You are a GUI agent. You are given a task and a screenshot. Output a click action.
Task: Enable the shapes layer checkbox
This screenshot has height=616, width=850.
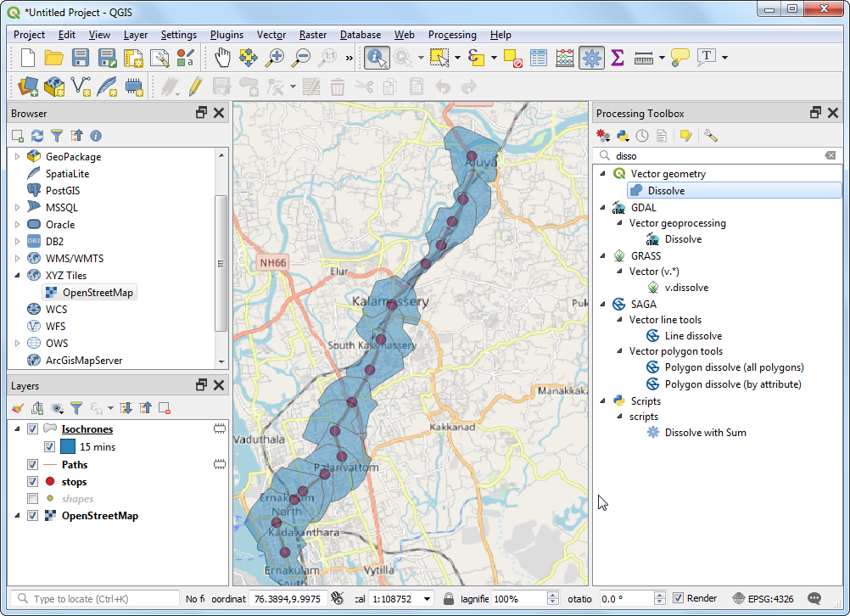33,499
